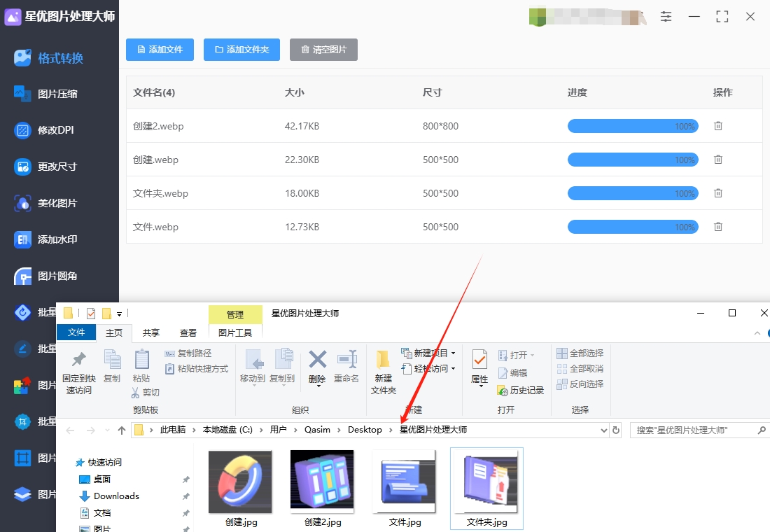Switch to the 共享 ribbon tab
Image resolution: width=770 pixels, height=532 pixels.
[150, 332]
